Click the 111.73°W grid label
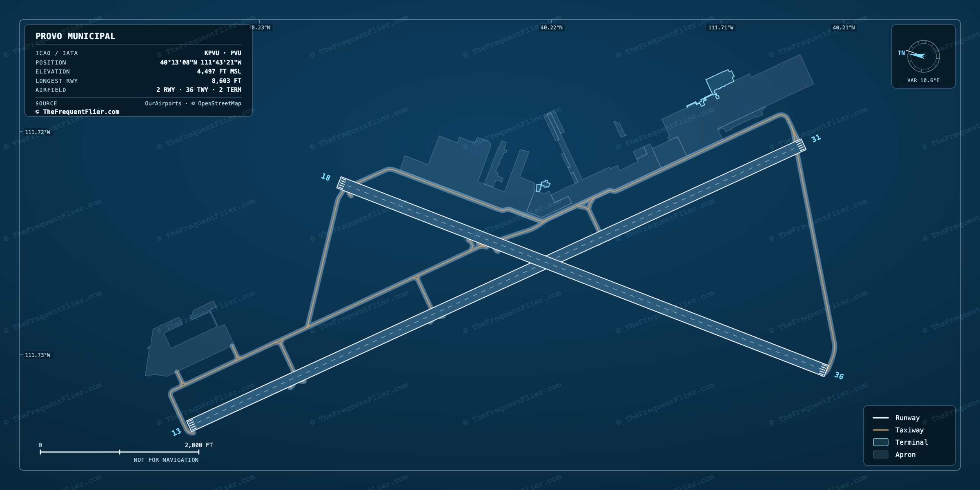Image resolution: width=980 pixels, height=490 pixels. coord(38,355)
